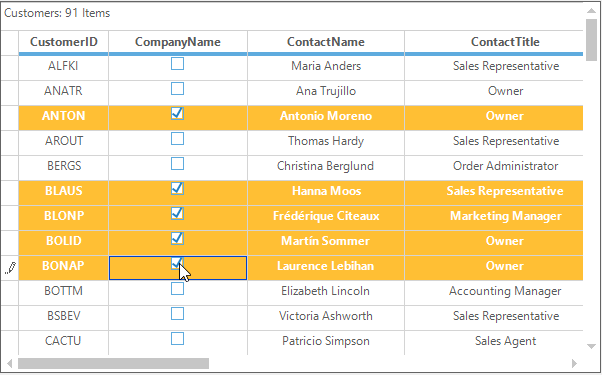Click the horizontal scrollbar thumb
Image resolution: width=602 pixels, height=375 pixels.
coord(113,363)
